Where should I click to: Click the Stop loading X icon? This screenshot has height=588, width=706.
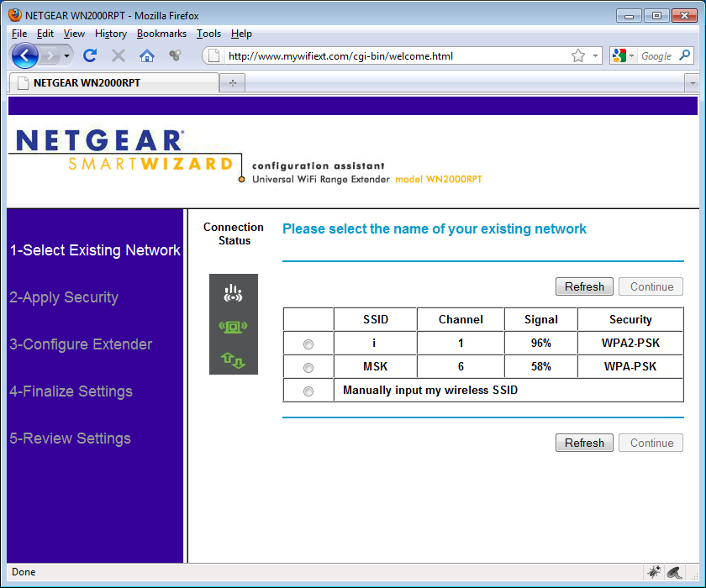coord(119,55)
